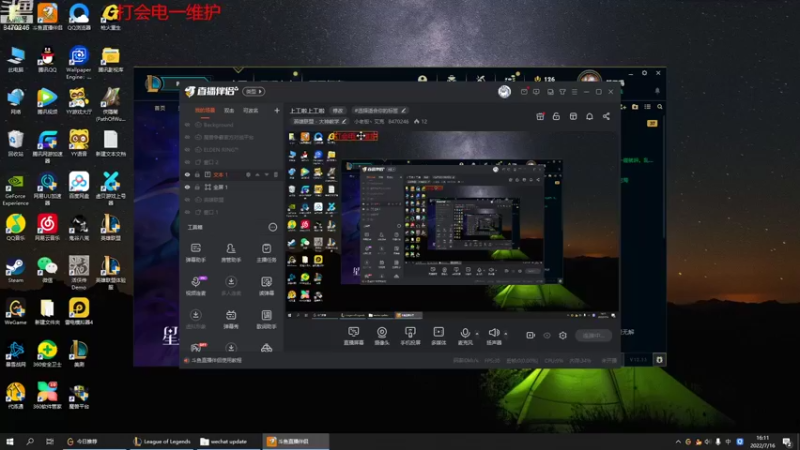800x450 pixels.
Task: Toggle visibility of the 窗口 2 source
Action: [x=188, y=162]
